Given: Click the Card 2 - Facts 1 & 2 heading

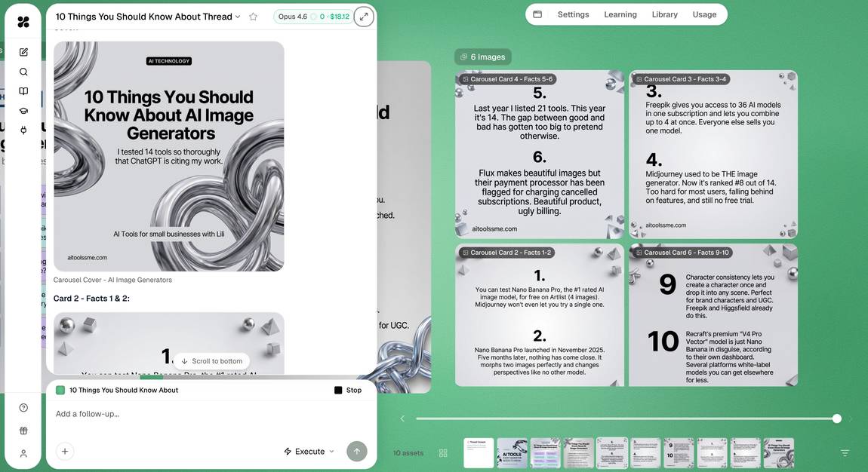Looking at the screenshot, I should (x=91, y=299).
